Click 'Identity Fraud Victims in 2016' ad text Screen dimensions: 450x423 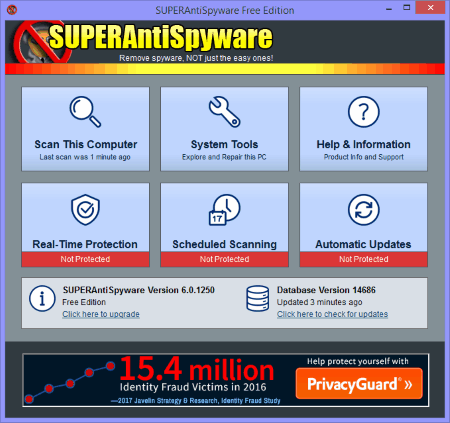click(x=193, y=387)
